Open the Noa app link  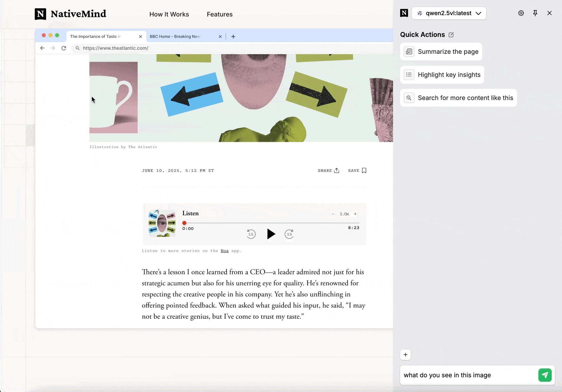point(224,251)
